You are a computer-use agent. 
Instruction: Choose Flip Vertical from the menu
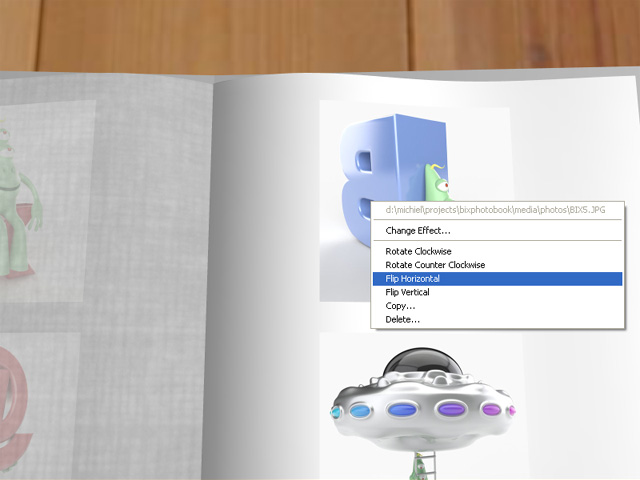(497, 292)
